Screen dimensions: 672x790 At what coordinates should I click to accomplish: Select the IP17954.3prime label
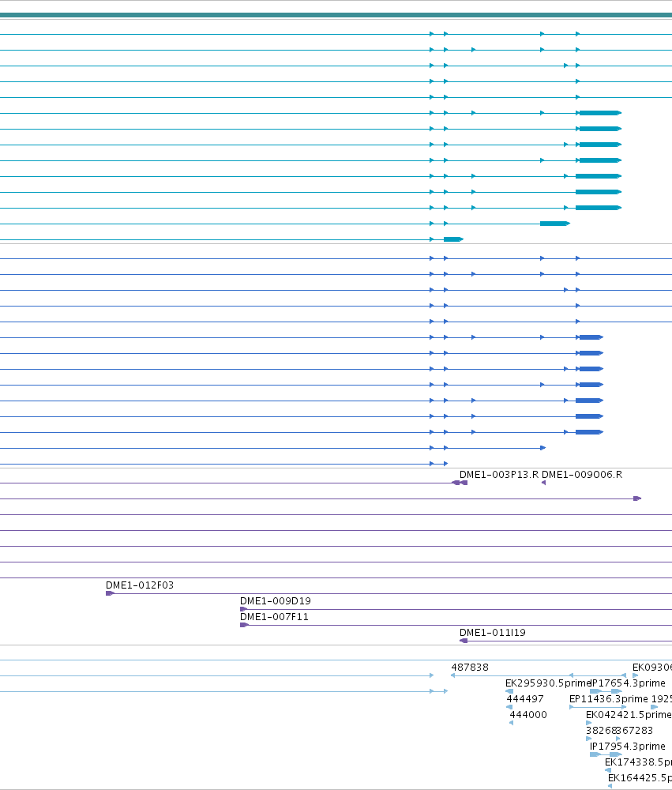tap(628, 747)
